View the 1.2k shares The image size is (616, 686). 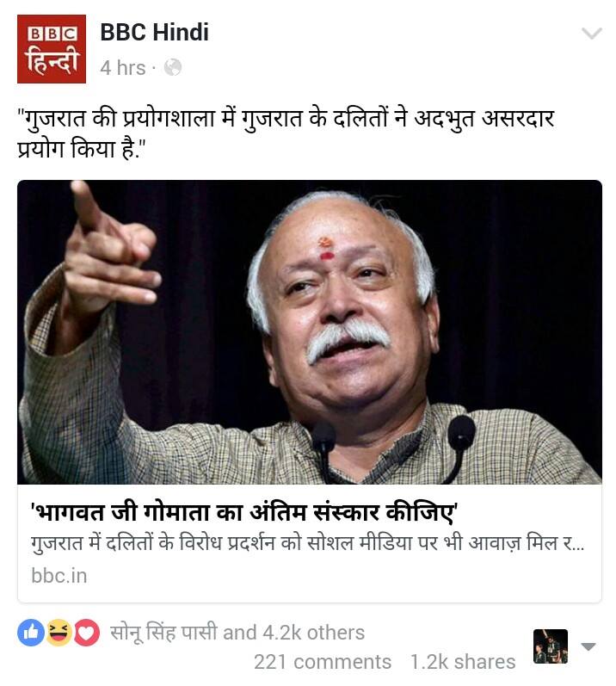tap(463, 662)
